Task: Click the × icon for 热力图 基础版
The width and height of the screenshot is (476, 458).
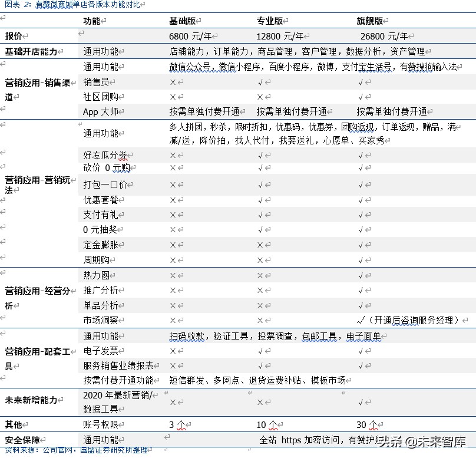Action: pos(171,275)
